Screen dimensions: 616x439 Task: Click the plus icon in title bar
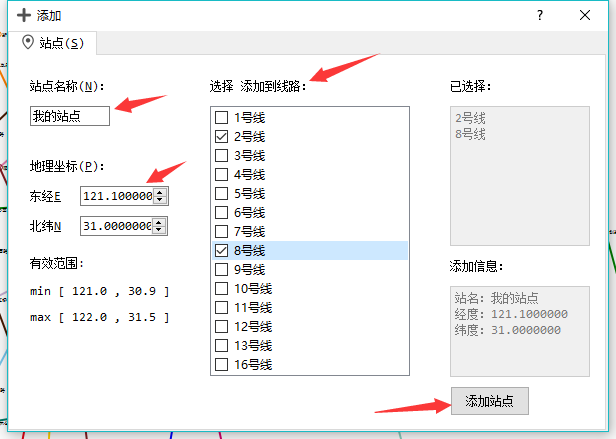(24, 15)
